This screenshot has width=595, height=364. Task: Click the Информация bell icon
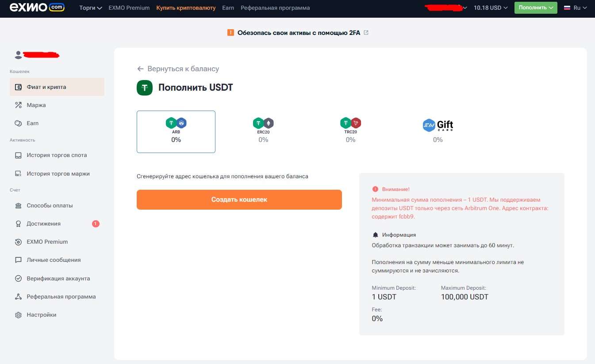[375, 235]
